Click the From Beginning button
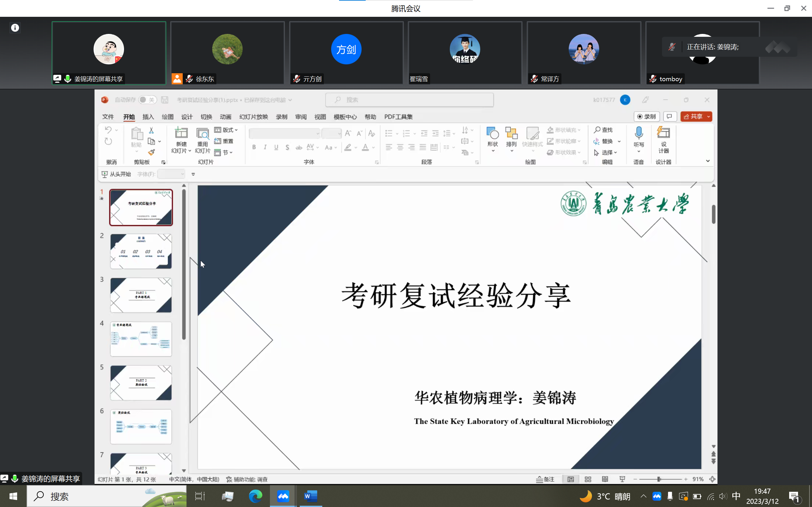Viewport: 812px width, 507px height. tap(116, 174)
